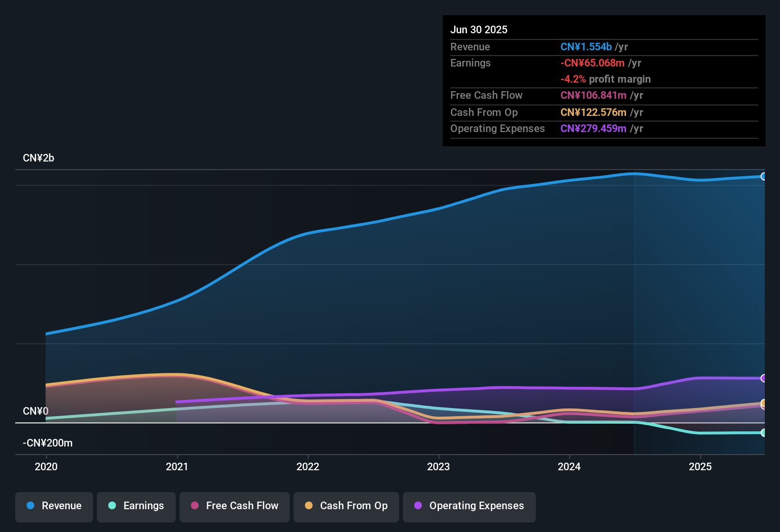This screenshot has height=532, width=780.
Task: Click the 2021 x-axis label
Action: (177, 466)
